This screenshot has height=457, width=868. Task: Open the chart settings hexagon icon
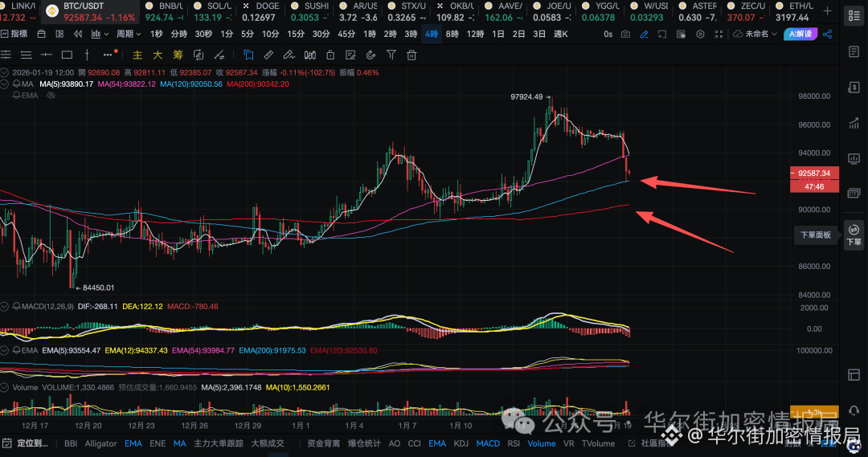click(700, 35)
